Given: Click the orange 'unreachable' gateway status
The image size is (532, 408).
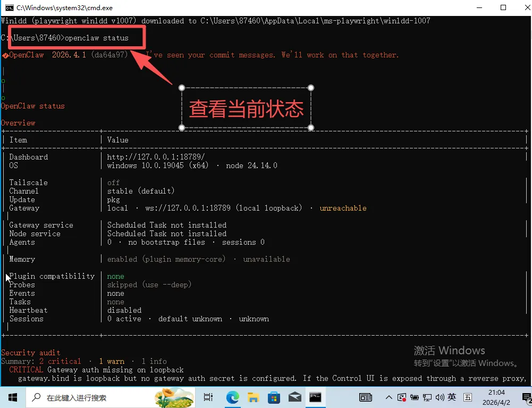Looking at the screenshot, I should pyautogui.click(x=343, y=208).
